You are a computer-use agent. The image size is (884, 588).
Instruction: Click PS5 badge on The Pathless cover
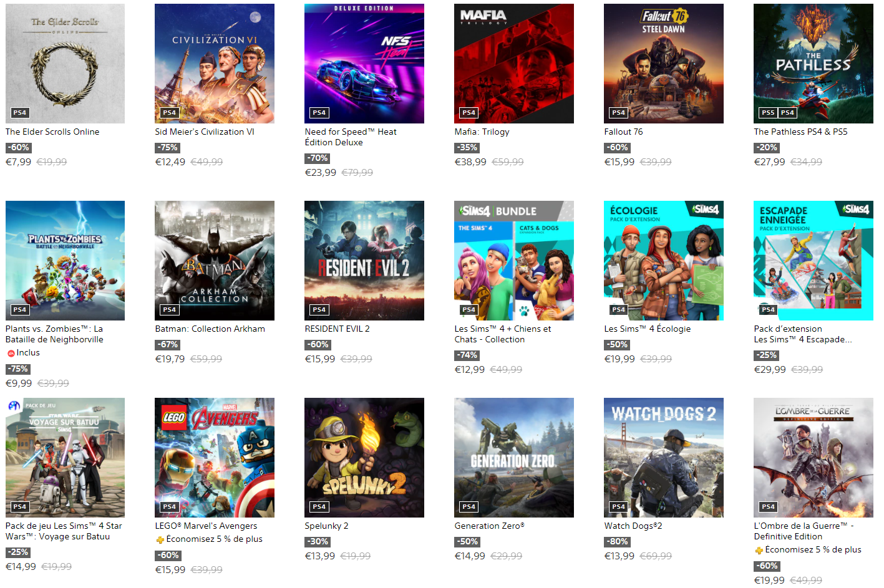click(768, 113)
